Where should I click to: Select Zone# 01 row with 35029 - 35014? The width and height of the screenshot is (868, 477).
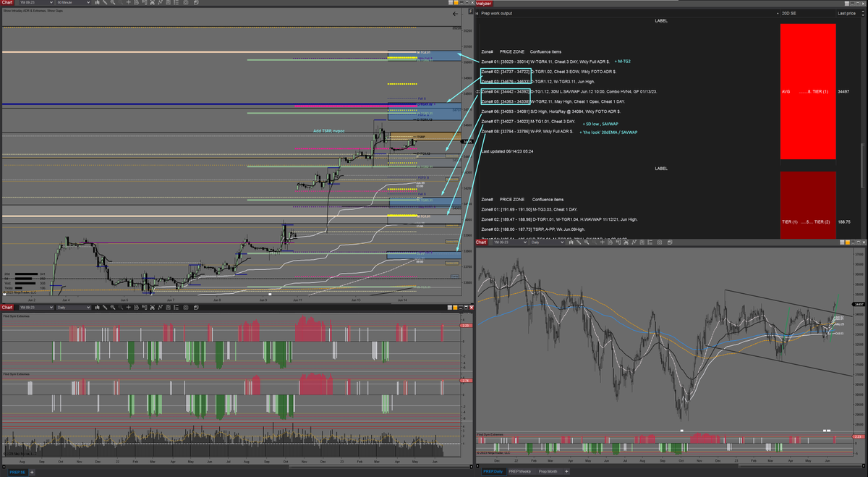tap(545, 62)
